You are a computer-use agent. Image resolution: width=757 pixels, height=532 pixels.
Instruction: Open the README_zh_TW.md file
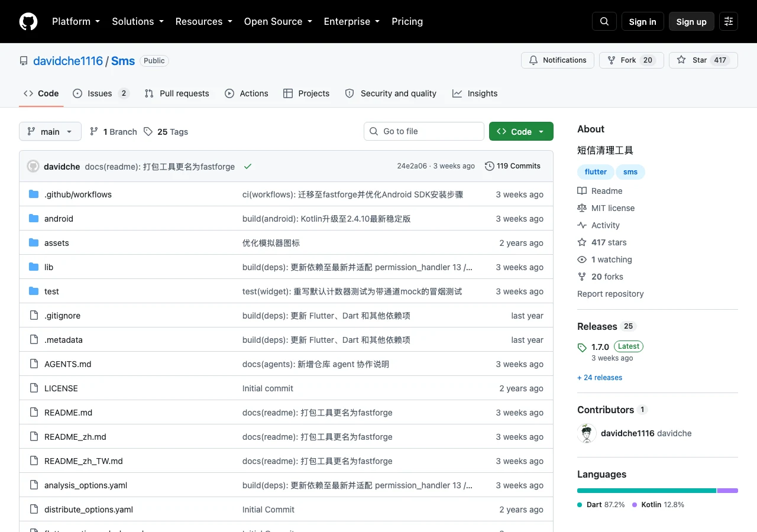[83, 461]
